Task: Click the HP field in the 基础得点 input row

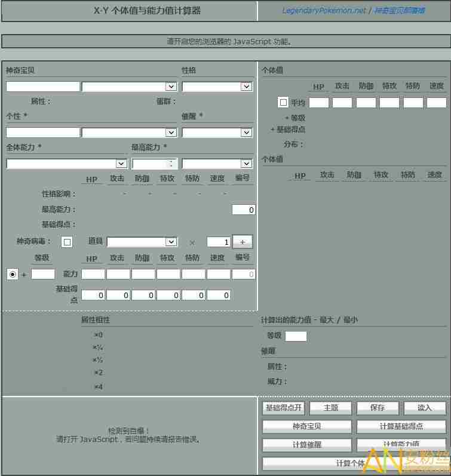Action: (93, 295)
